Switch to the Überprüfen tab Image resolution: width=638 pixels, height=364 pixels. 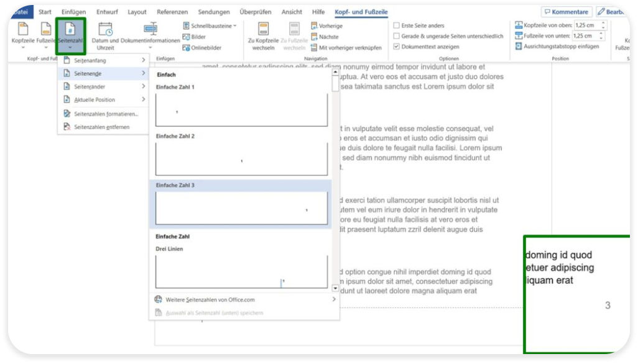point(255,12)
